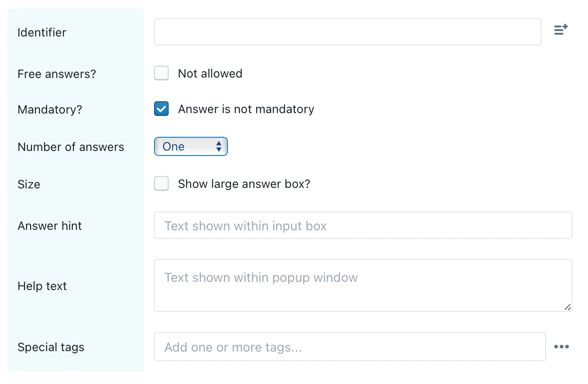Open the Number of answers dropdown

(191, 146)
